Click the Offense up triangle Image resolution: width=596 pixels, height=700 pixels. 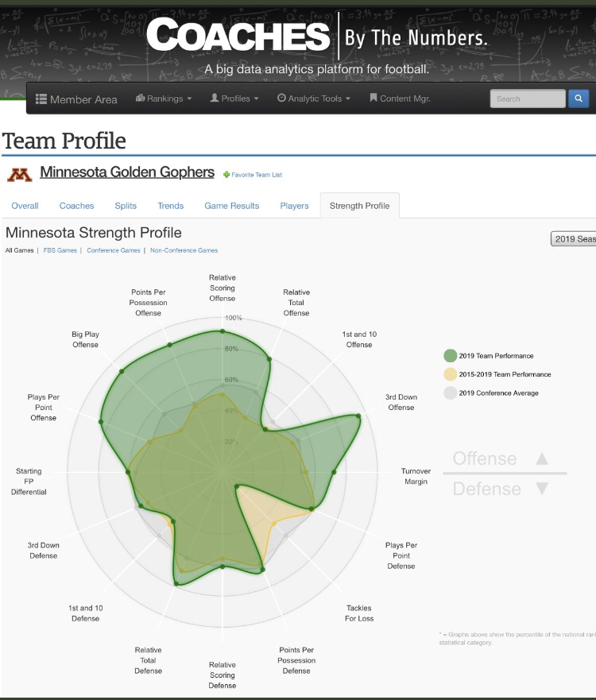(x=542, y=458)
